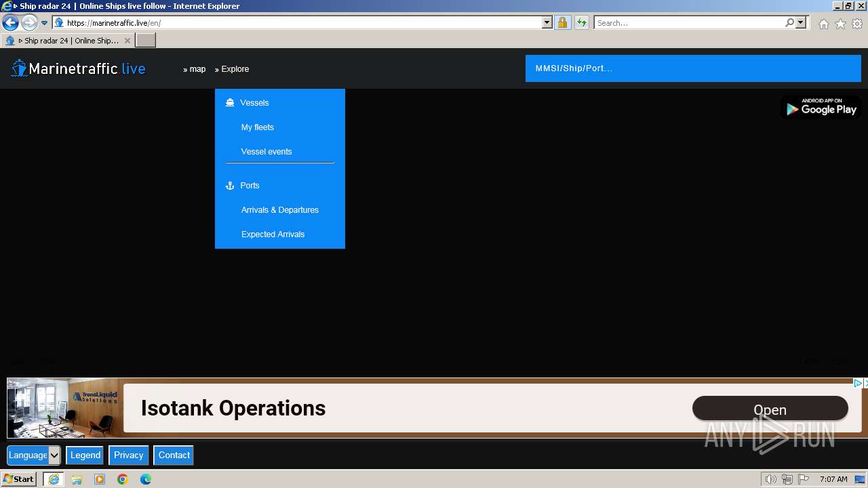
Task: Expand the search provider dropdown arrow
Action: (801, 23)
